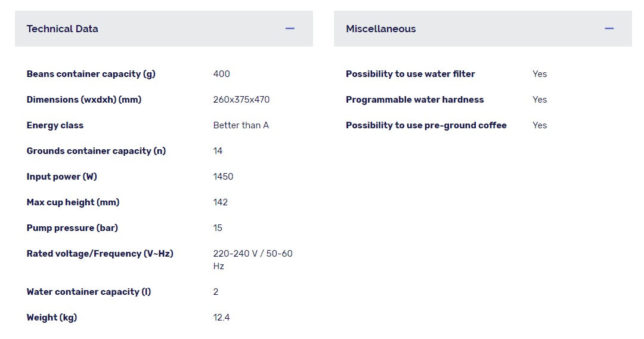Viewport: 644px width, 339px height.
Task: Click the Pump pressure value 15
Action: click(218, 228)
